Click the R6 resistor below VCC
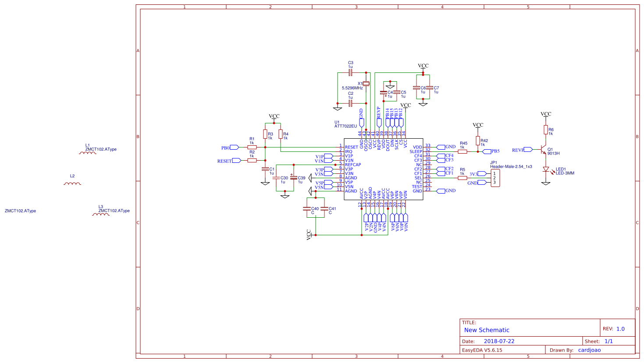This screenshot has height=363, width=644. [546, 129]
